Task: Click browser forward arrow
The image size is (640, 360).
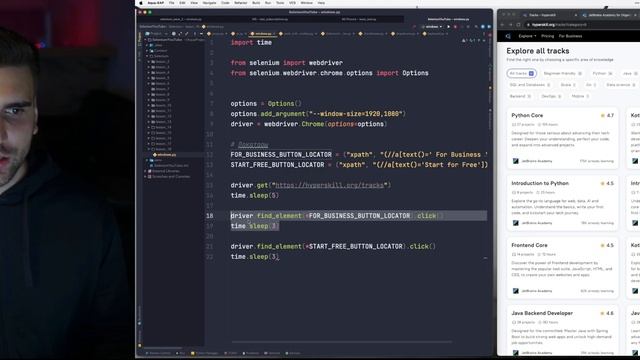Action: coord(510,25)
